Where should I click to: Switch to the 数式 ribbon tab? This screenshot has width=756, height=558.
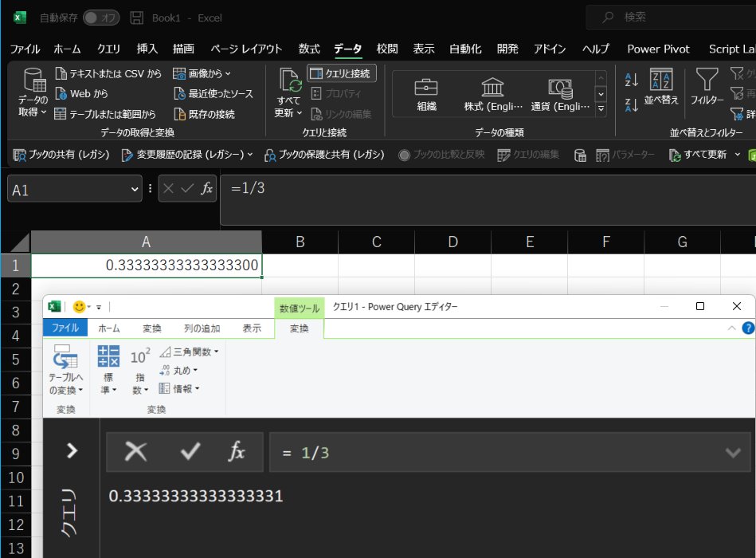309,49
